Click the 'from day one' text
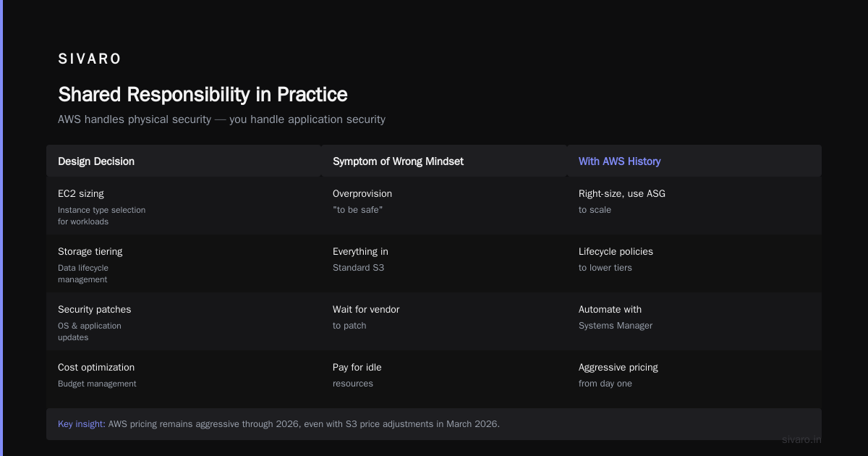The image size is (868, 456). [605, 384]
